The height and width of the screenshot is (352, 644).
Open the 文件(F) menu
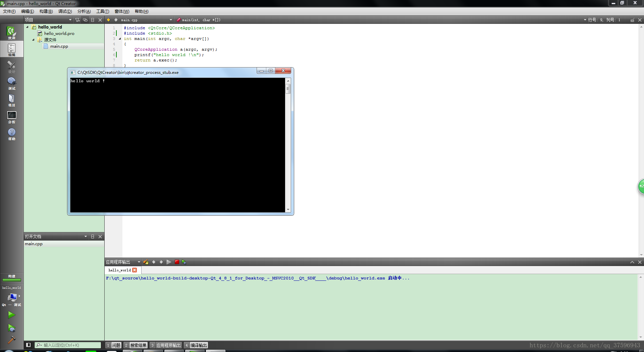click(x=9, y=11)
